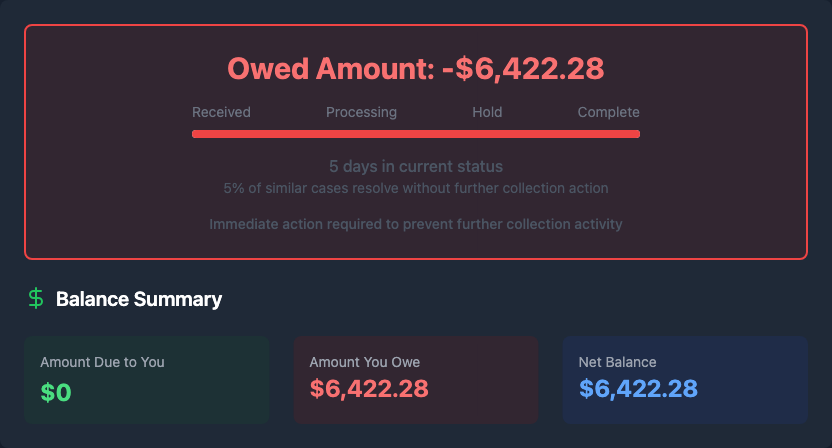This screenshot has width=832, height=448.
Task: Select the Received status step
Action: click(221, 112)
